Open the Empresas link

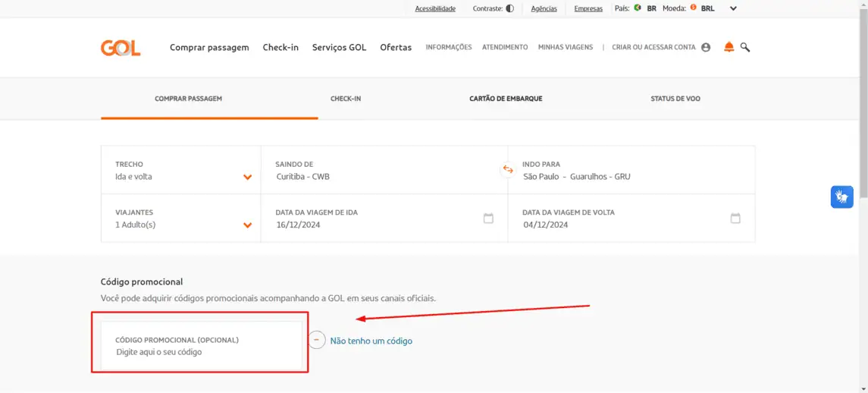pos(588,8)
